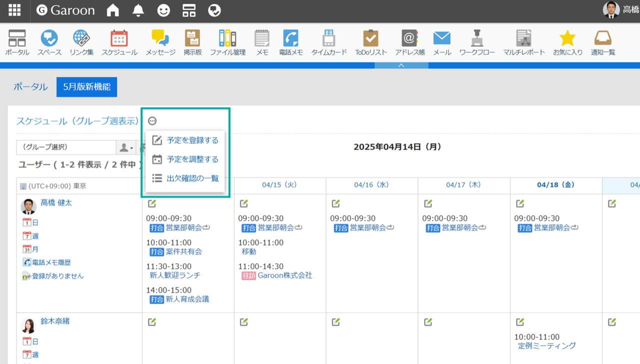Switch to the 5月版新機能 tab
This screenshot has height=364, width=640.
pyautogui.click(x=86, y=87)
